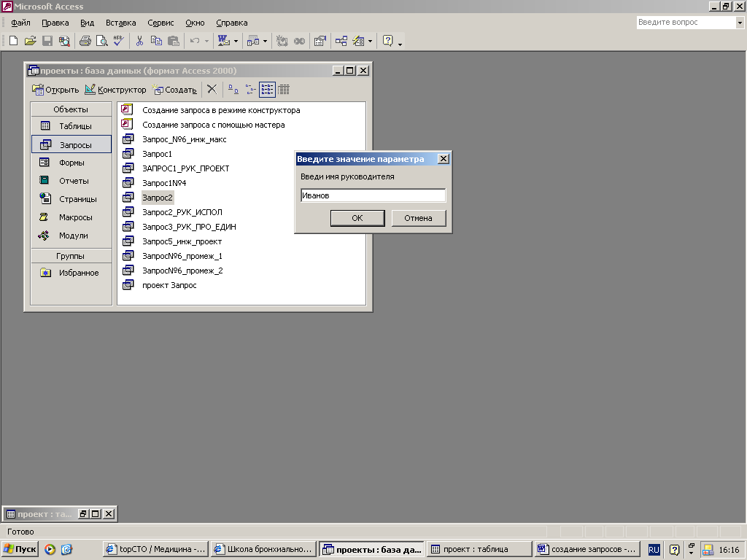Click Открыть in database window toolbar
747x560 pixels.
pos(55,90)
